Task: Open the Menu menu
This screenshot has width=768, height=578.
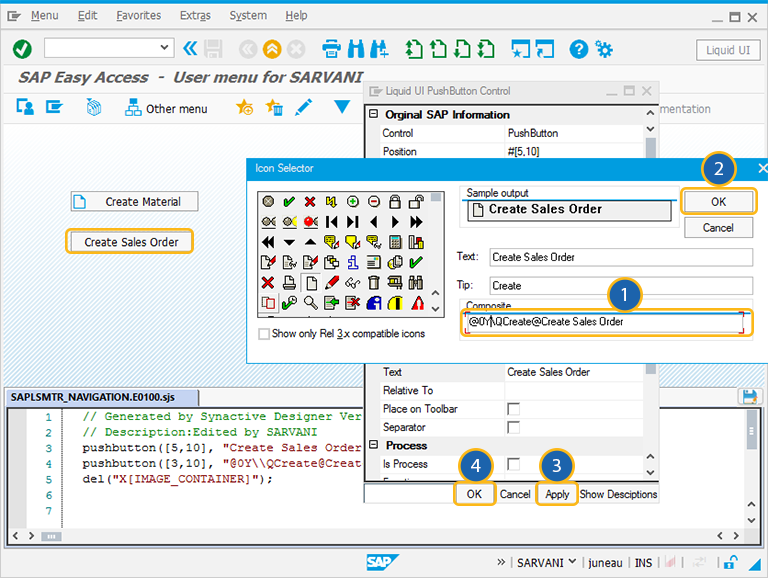Action: point(45,16)
